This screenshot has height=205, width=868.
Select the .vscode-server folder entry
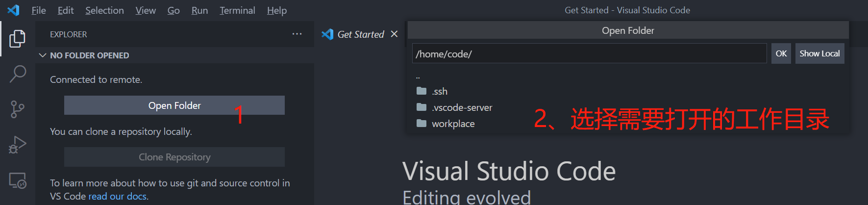[x=628, y=107]
